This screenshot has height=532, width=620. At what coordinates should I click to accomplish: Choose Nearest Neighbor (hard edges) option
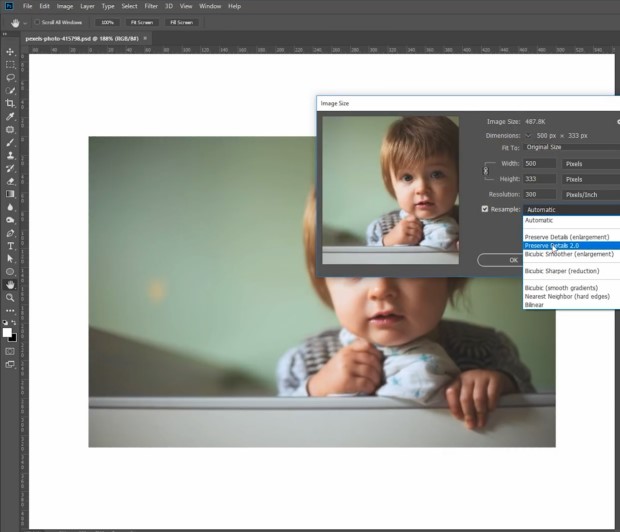[571, 296]
